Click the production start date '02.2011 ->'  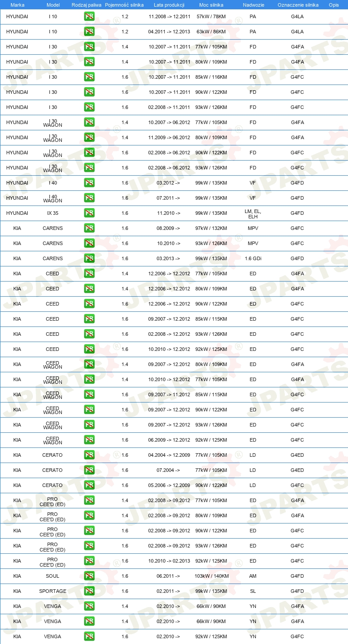pos(168,591)
